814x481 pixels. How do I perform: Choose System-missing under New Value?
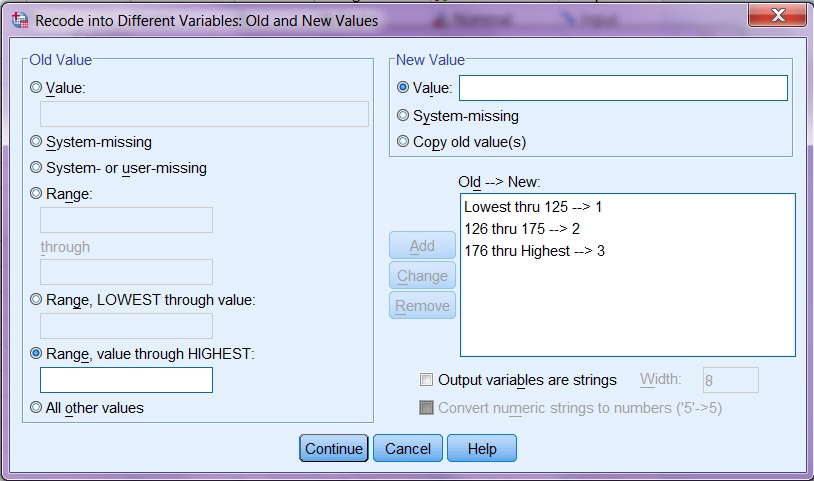pos(404,116)
